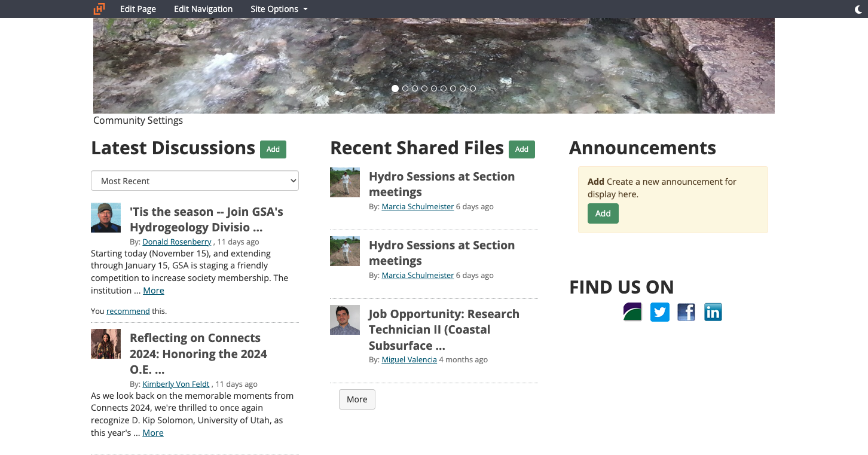Open the Twitter social icon
Screen dimensions: 868x455
tap(659, 312)
